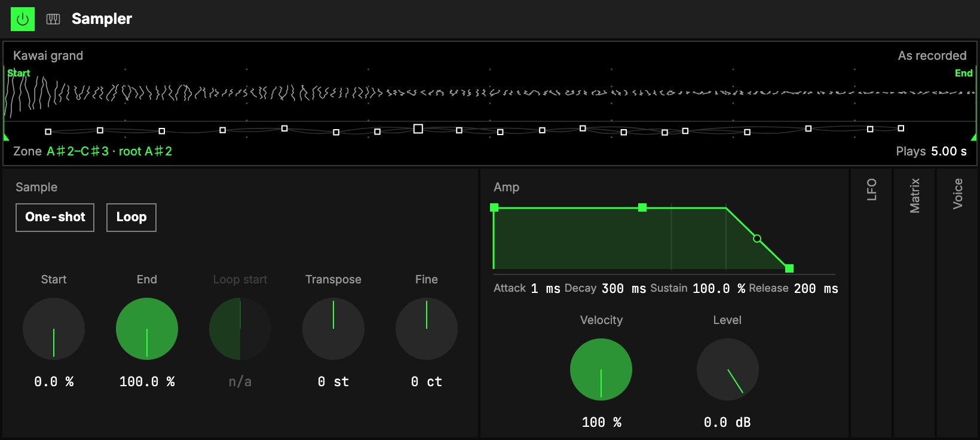
Task: Click the End value 100.0 %
Action: tap(147, 381)
